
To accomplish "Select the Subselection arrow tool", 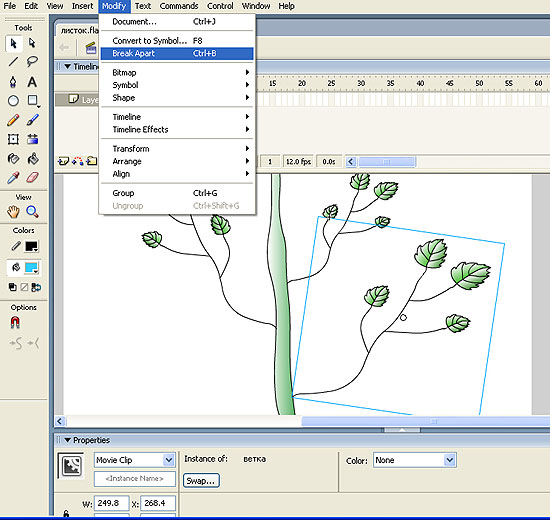I will click(x=32, y=43).
